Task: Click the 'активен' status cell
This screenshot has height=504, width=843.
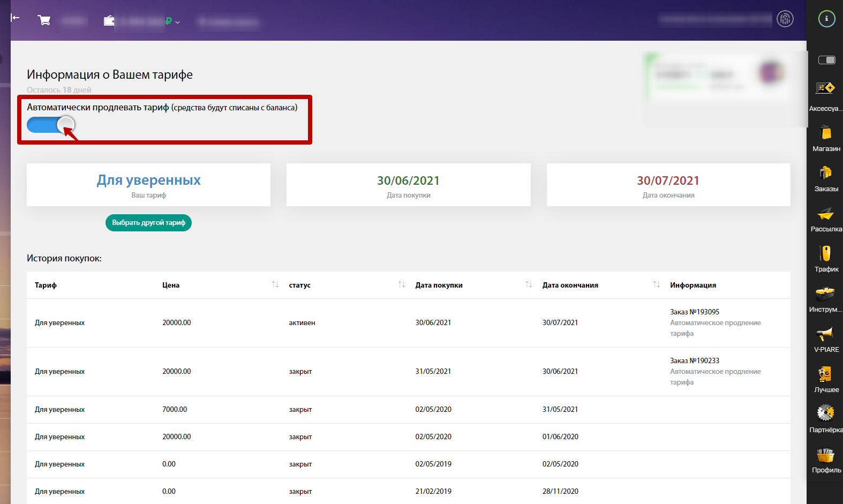Action: (x=302, y=322)
